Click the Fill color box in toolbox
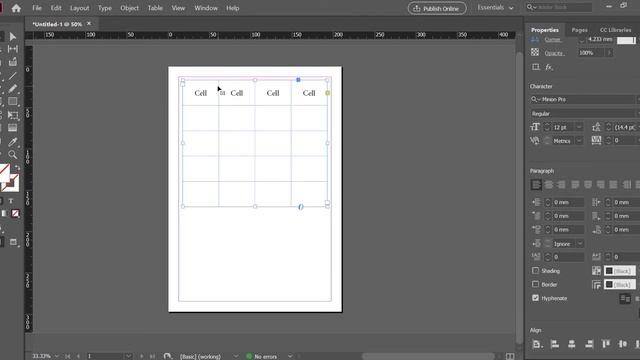The height and width of the screenshot is (360, 640). 4,172
